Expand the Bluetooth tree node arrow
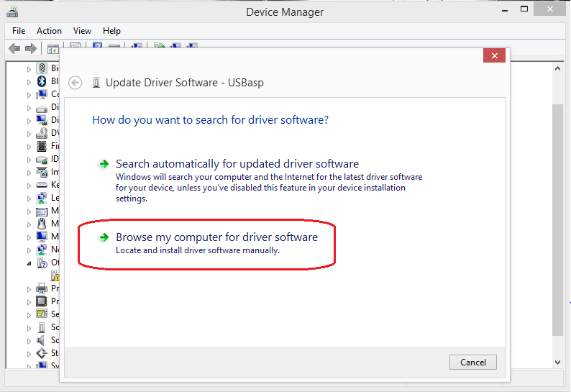 point(29,81)
